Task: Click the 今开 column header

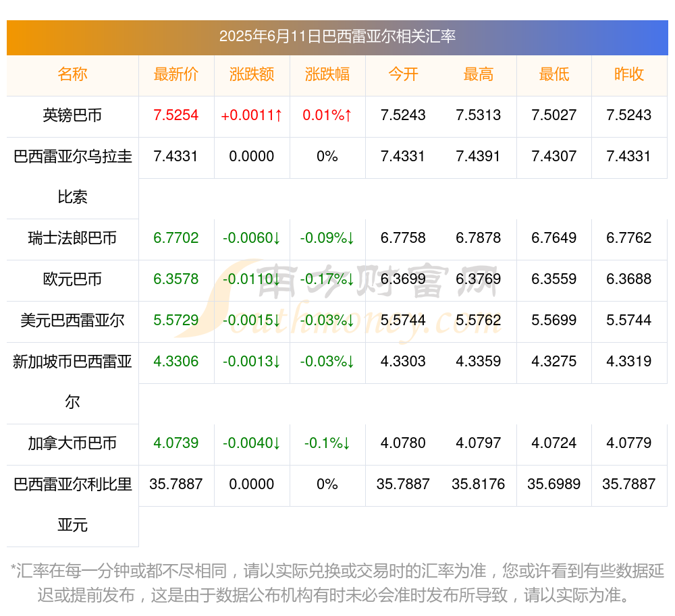Action: click(403, 74)
